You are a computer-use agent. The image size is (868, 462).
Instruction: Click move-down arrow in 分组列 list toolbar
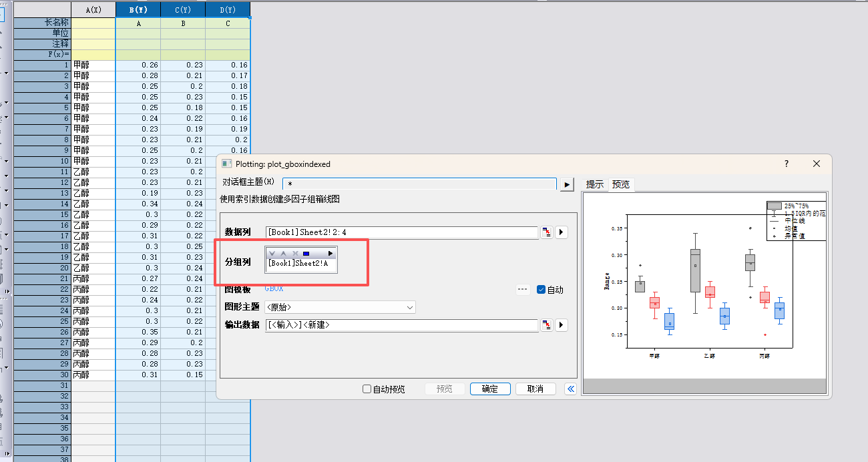coord(272,254)
